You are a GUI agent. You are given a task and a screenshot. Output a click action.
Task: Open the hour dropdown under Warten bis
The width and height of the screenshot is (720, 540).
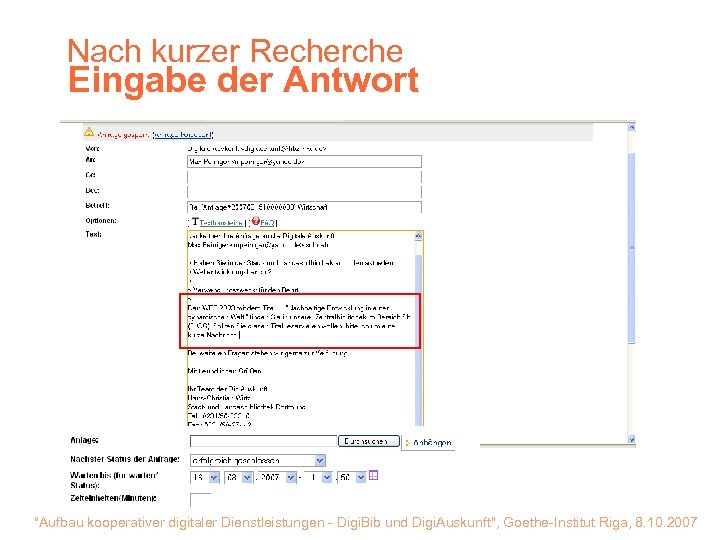[x=326, y=478]
